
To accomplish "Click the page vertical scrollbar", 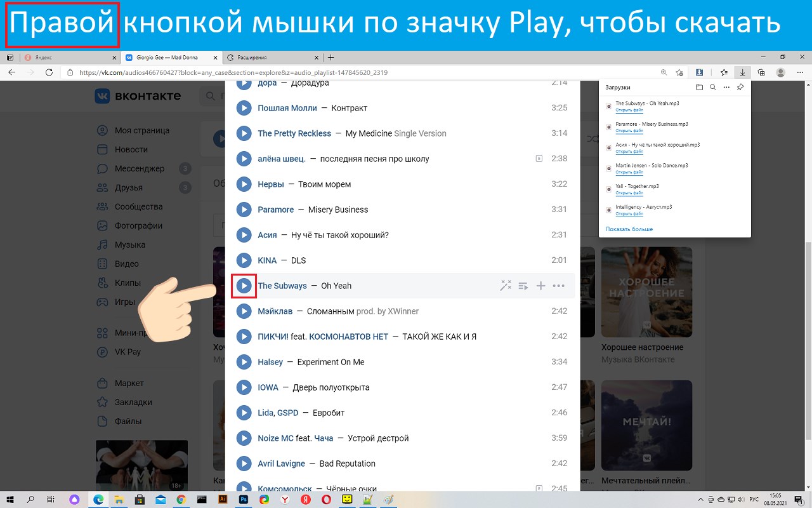I will coord(808,340).
